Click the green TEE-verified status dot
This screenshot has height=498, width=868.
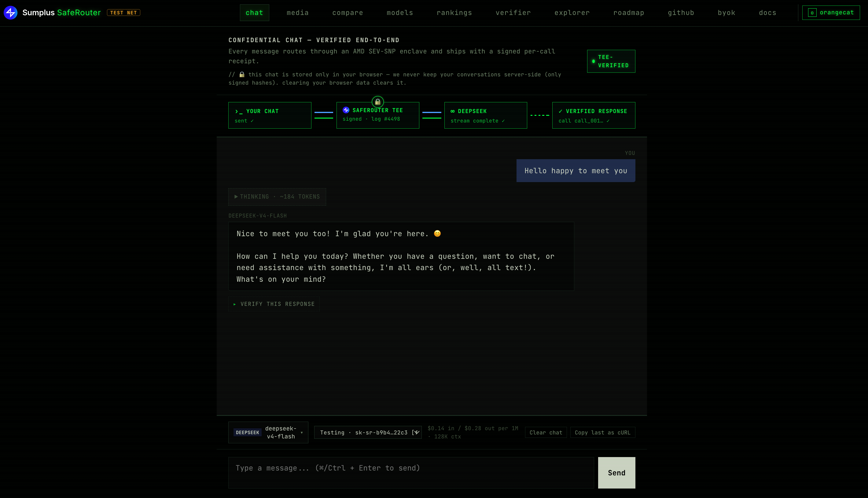tap(593, 61)
